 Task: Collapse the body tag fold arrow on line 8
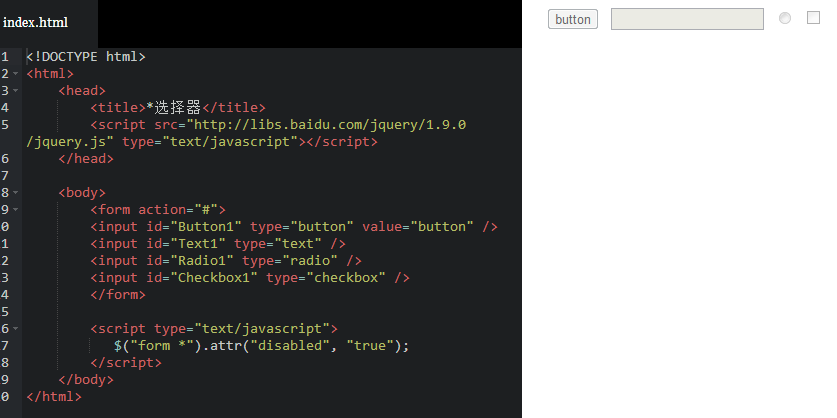click(x=15, y=192)
